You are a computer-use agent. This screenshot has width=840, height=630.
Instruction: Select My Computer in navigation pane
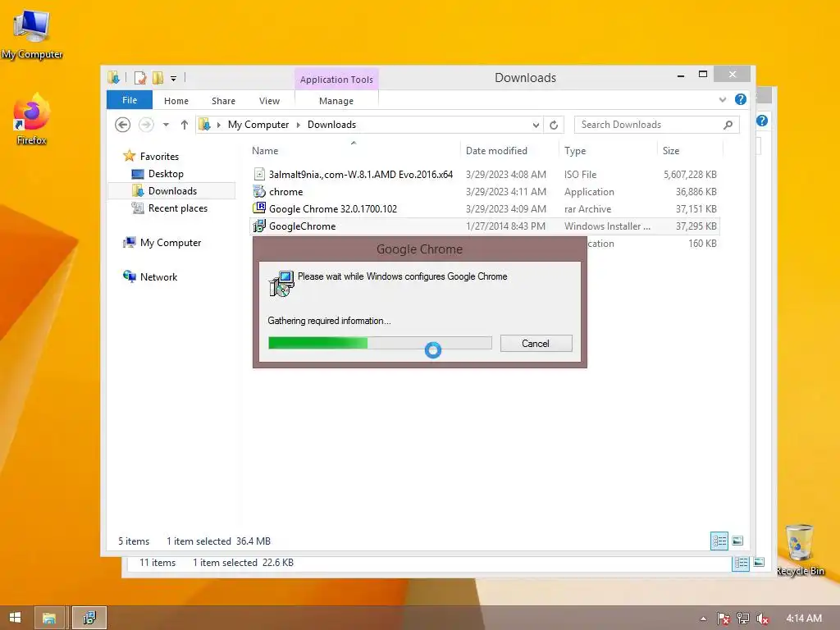171,243
